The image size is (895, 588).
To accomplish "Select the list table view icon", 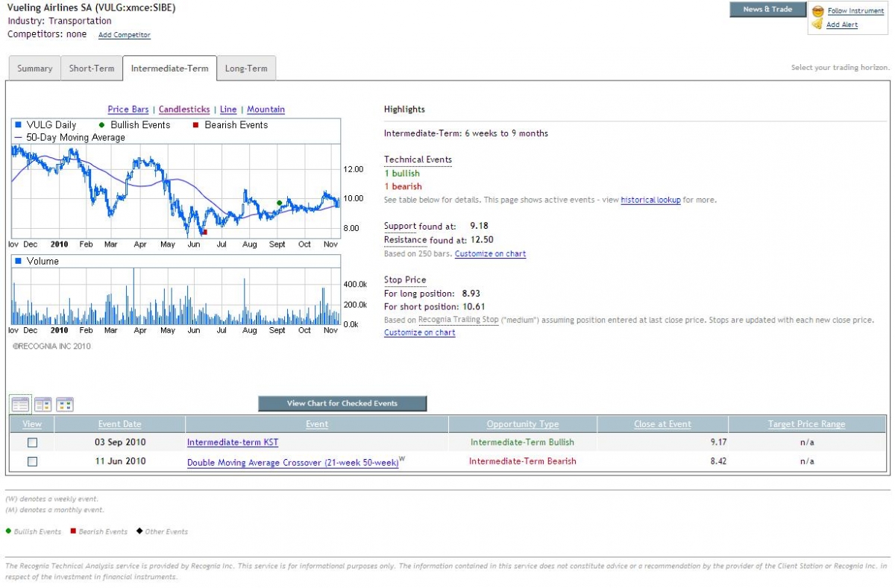I will pyautogui.click(x=20, y=405).
